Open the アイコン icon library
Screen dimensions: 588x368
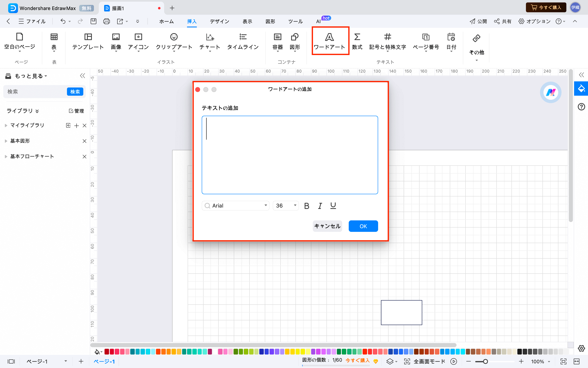click(x=138, y=42)
